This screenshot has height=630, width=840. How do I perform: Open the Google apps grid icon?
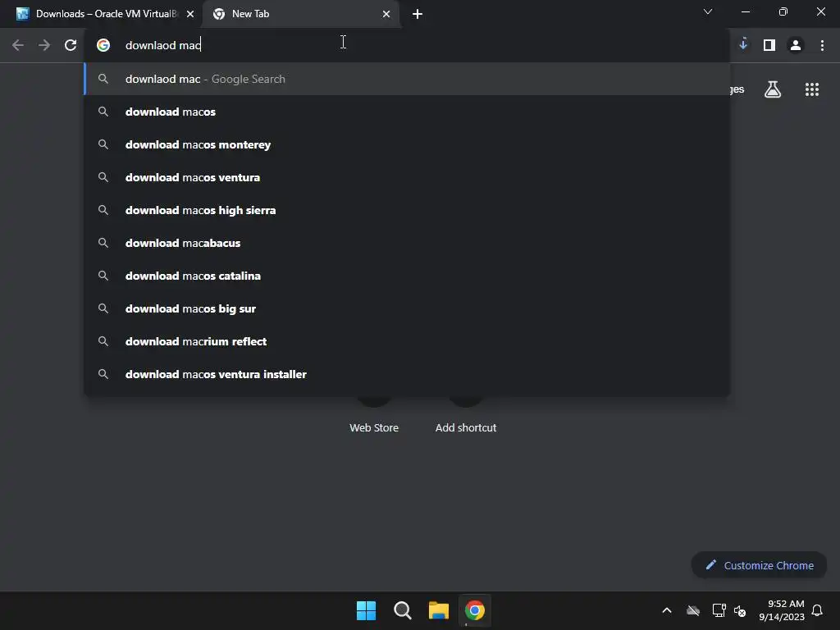[x=811, y=89]
